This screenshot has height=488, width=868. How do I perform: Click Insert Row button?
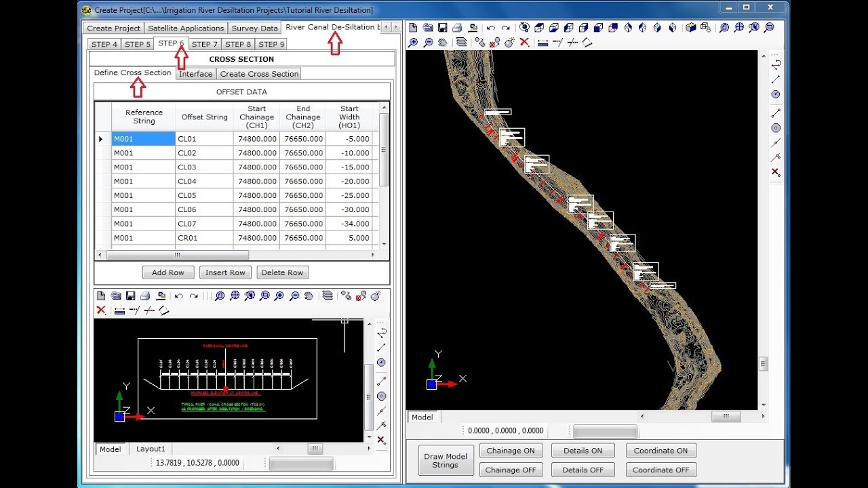click(225, 272)
